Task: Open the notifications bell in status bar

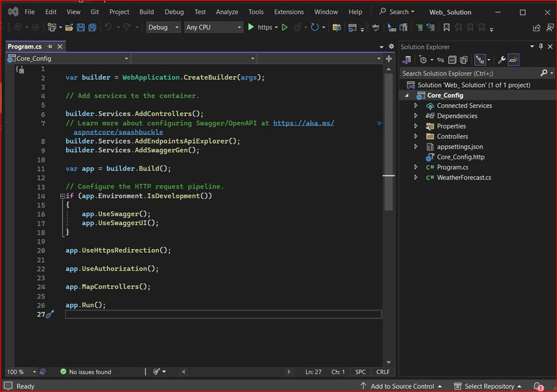Action: 537,386
